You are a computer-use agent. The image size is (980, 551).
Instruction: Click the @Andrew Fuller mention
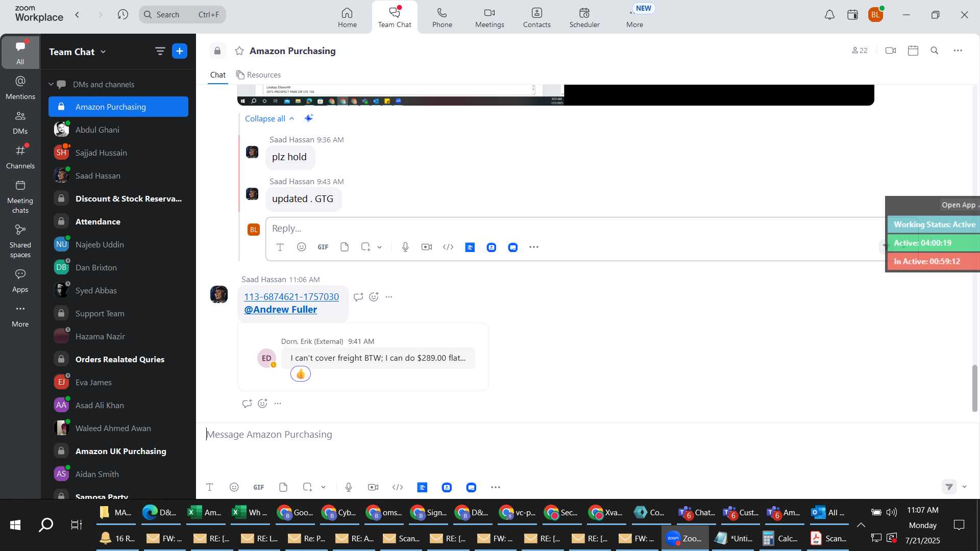click(x=280, y=309)
